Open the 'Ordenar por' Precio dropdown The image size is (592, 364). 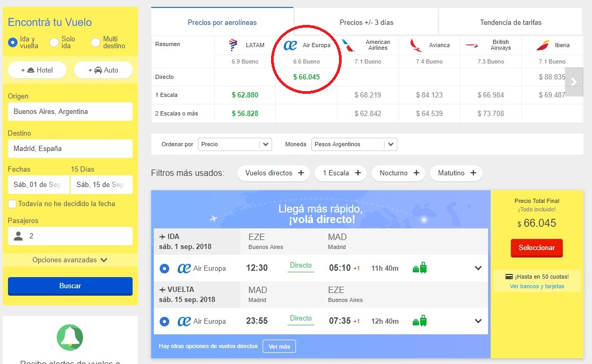[x=234, y=144]
